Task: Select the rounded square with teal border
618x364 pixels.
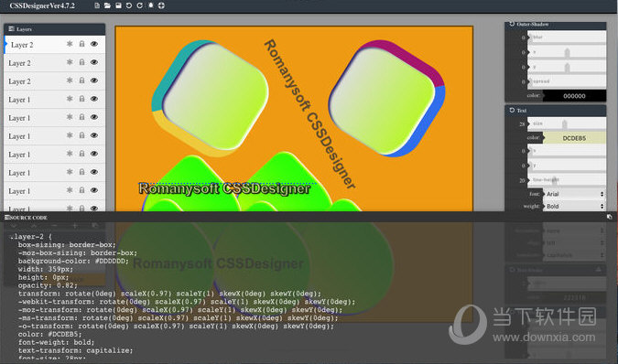Action: tap(210, 98)
